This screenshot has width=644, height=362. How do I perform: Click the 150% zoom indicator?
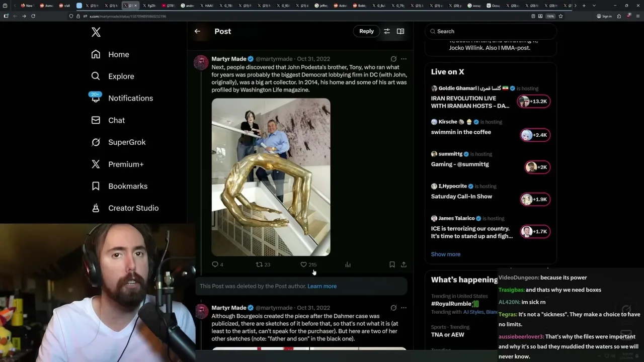[550, 16]
